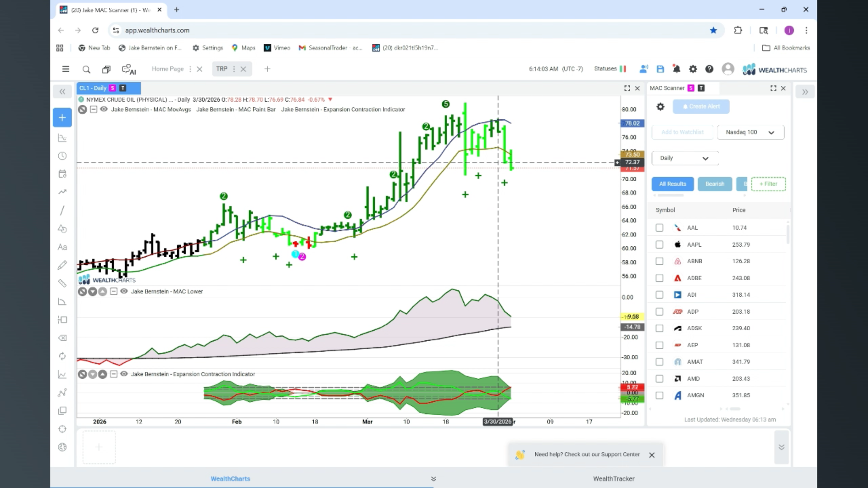Switch to the Home Page tab
868x488 pixels.
click(168, 69)
